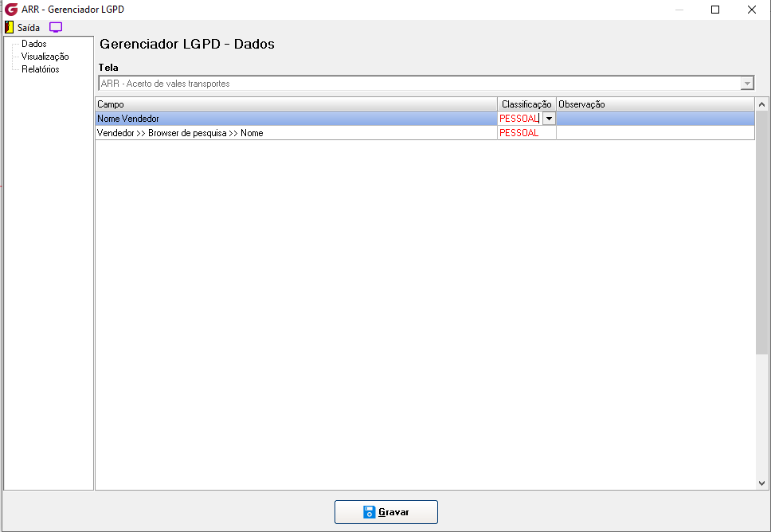Select Visualização in the left tree
This screenshot has width=771, height=532.
[45, 57]
